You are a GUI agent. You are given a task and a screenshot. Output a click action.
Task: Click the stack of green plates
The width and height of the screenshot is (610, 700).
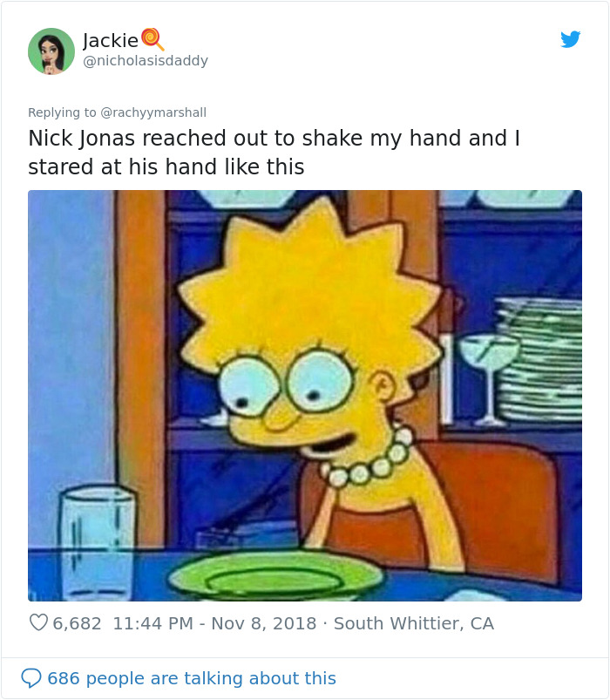540,360
